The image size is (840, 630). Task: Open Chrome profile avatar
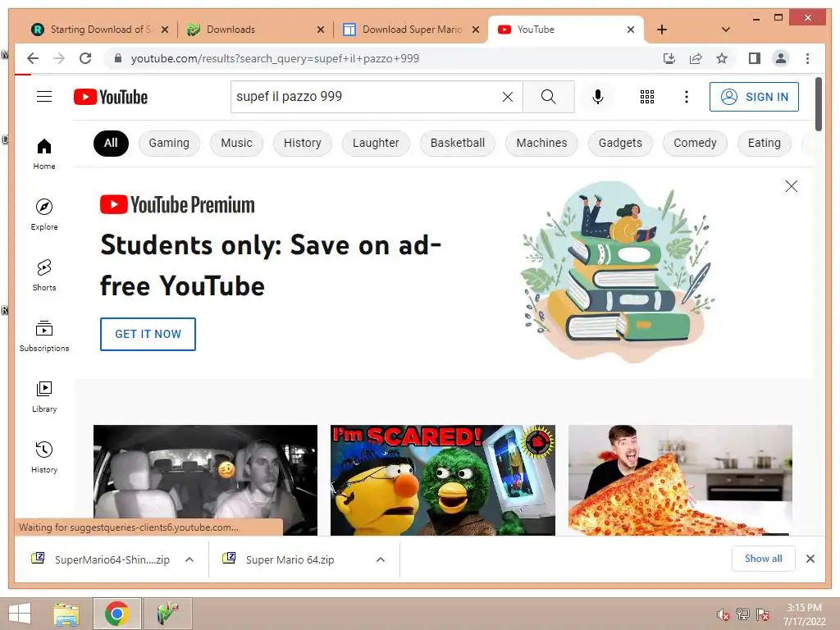(781, 58)
